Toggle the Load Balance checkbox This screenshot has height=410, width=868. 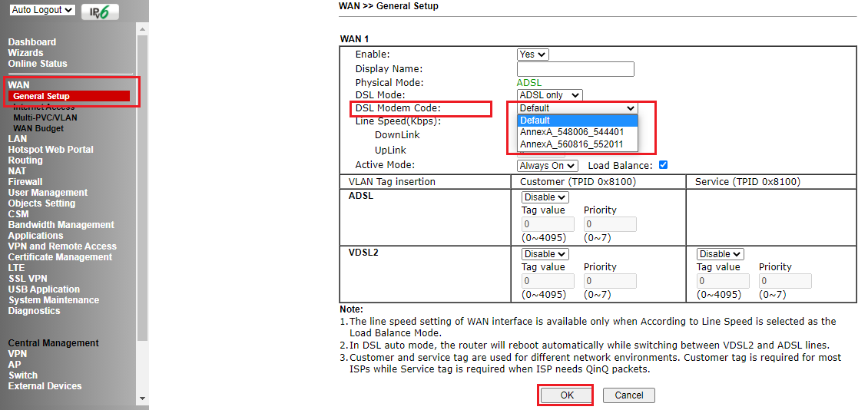pyautogui.click(x=663, y=165)
